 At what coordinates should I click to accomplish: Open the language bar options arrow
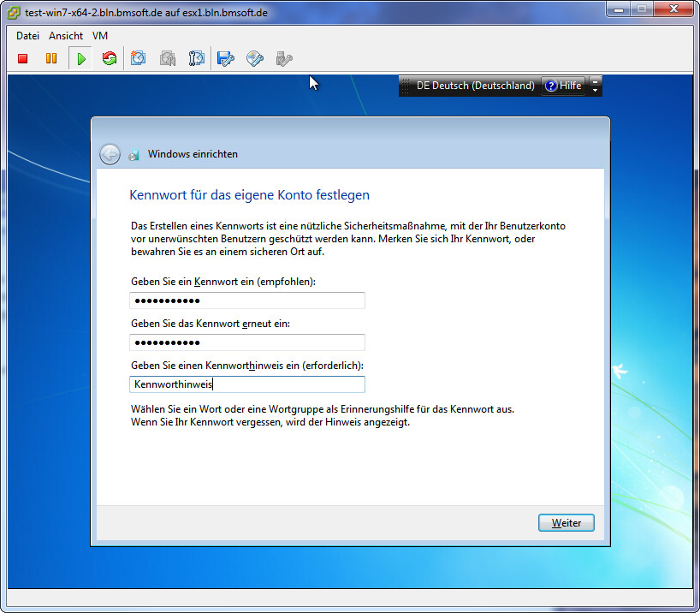tap(595, 91)
